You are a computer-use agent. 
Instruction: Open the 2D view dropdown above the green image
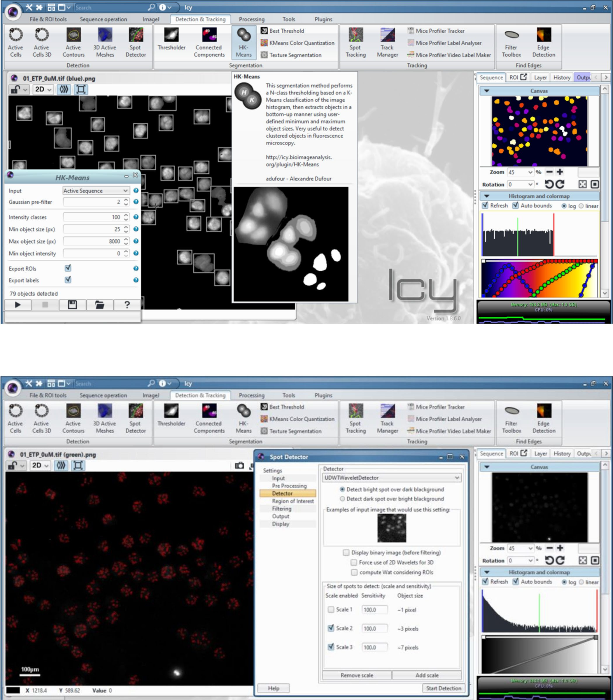tap(40, 465)
